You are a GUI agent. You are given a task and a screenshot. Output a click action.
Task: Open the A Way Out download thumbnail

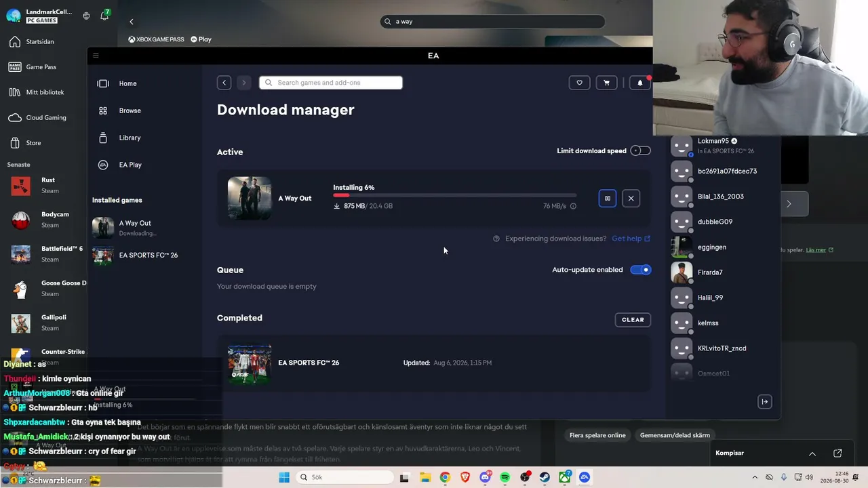[250, 199]
